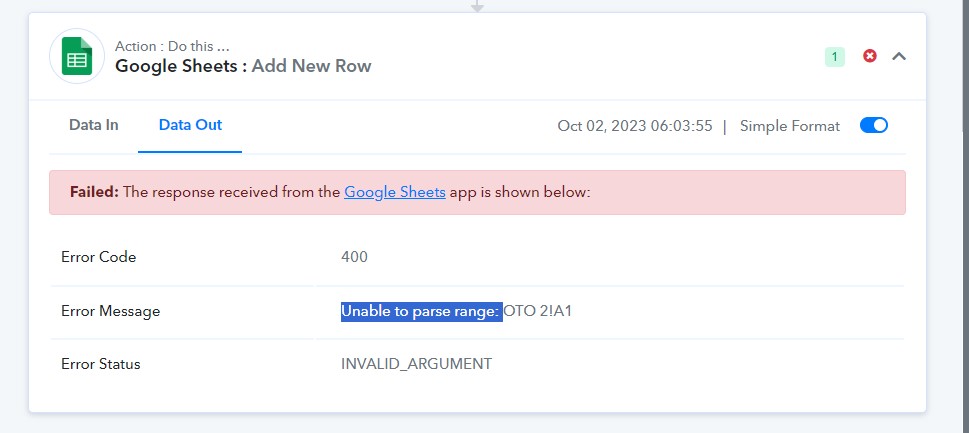Click the INVALID_ARGUMENT status value

point(417,364)
